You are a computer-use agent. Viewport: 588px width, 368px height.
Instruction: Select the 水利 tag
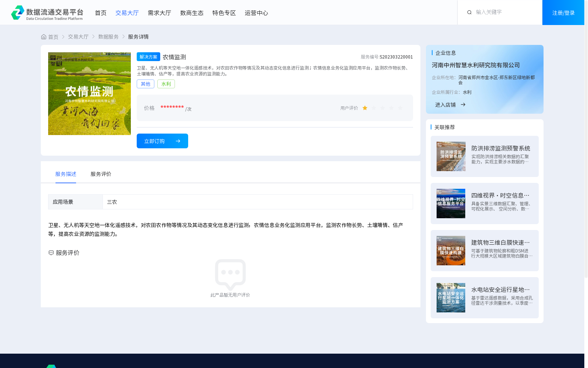click(x=166, y=84)
